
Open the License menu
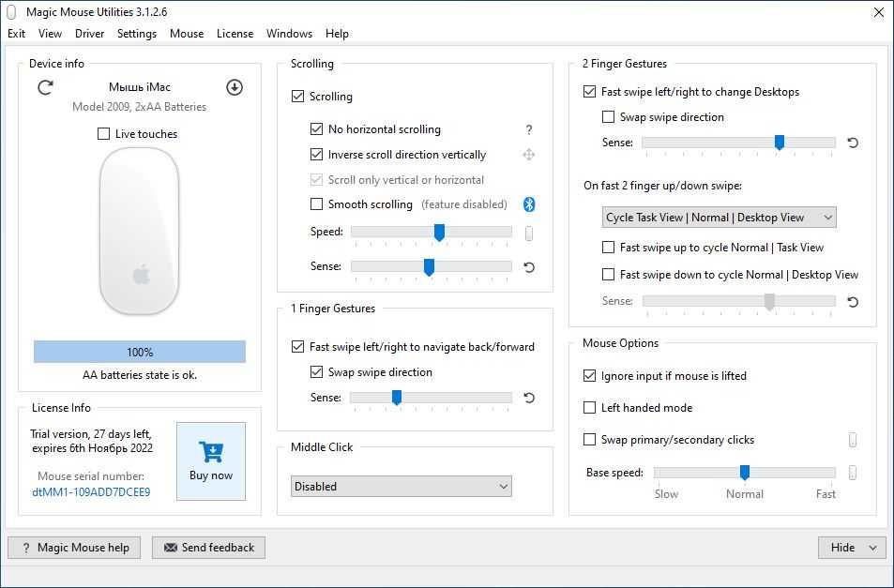click(x=235, y=34)
